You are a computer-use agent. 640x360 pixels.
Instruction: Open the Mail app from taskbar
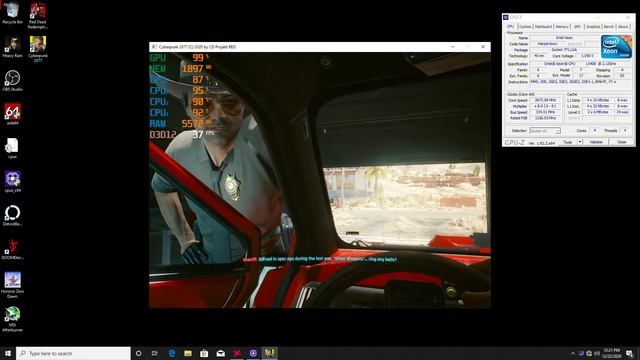pyautogui.click(x=220, y=353)
